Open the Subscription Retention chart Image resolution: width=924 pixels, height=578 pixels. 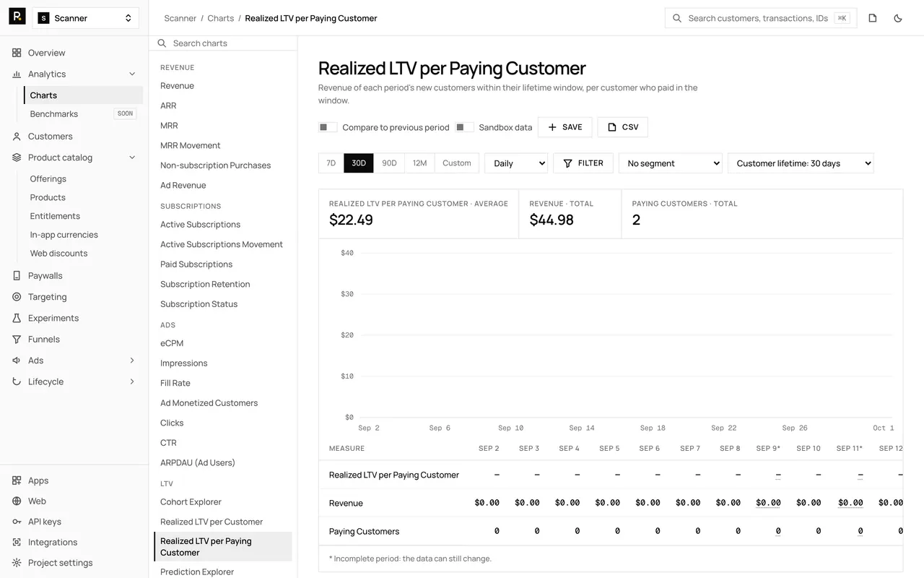tap(205, 284)
